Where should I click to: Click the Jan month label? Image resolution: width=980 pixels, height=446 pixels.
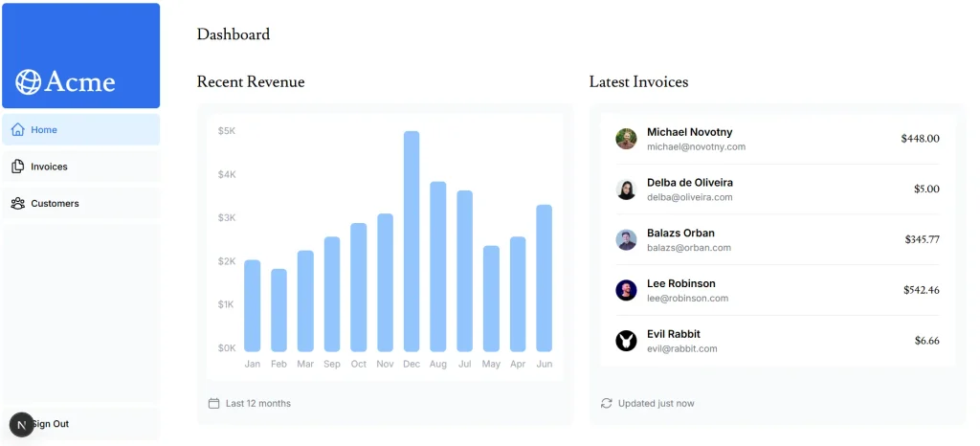(x=253, y=365)
